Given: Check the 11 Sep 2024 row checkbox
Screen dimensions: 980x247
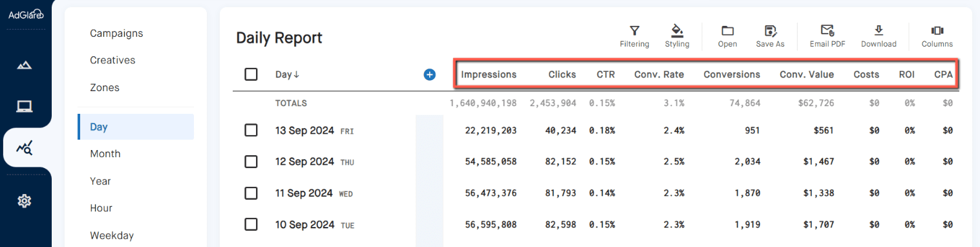Looking at the screenshot, I should coord(251,193).
